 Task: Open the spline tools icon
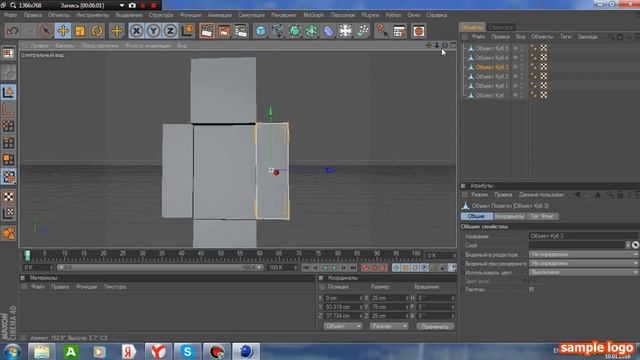click(x=278, y=31)
